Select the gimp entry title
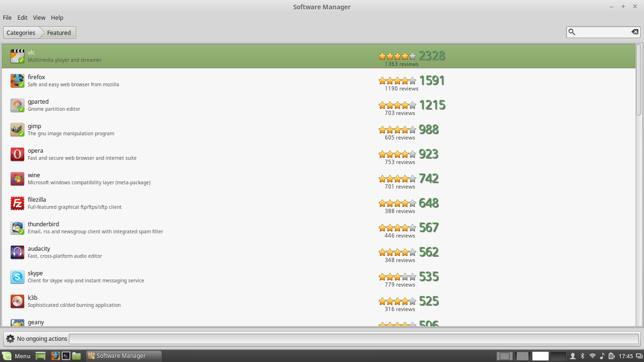644x362 pixels. pyautogui.click(x=34, y=126)
